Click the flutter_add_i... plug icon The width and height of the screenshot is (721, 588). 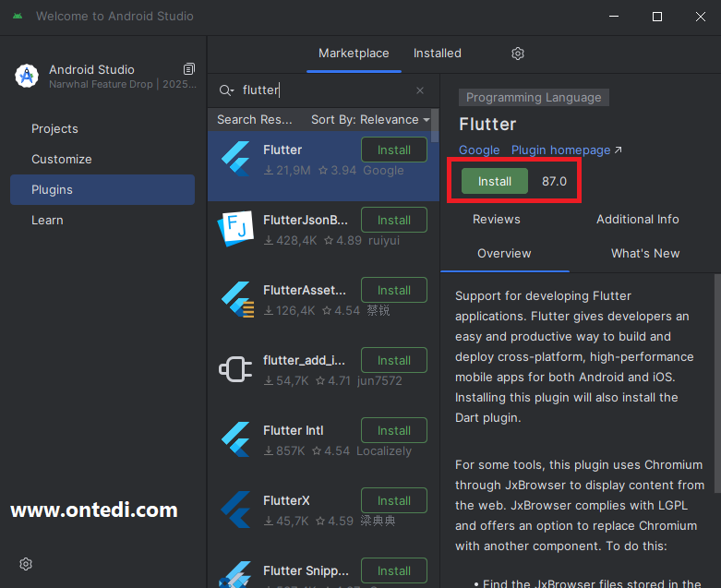(x=235, y=369)
